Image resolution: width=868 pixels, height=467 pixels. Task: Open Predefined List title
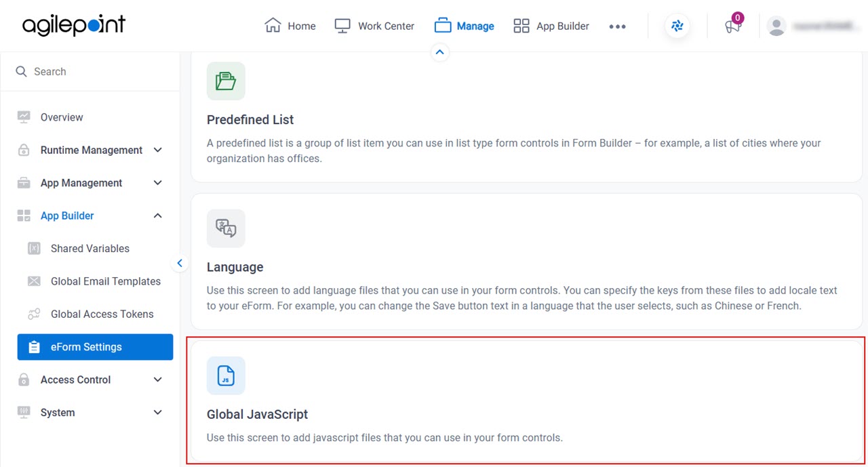click(x=250, y=119)
